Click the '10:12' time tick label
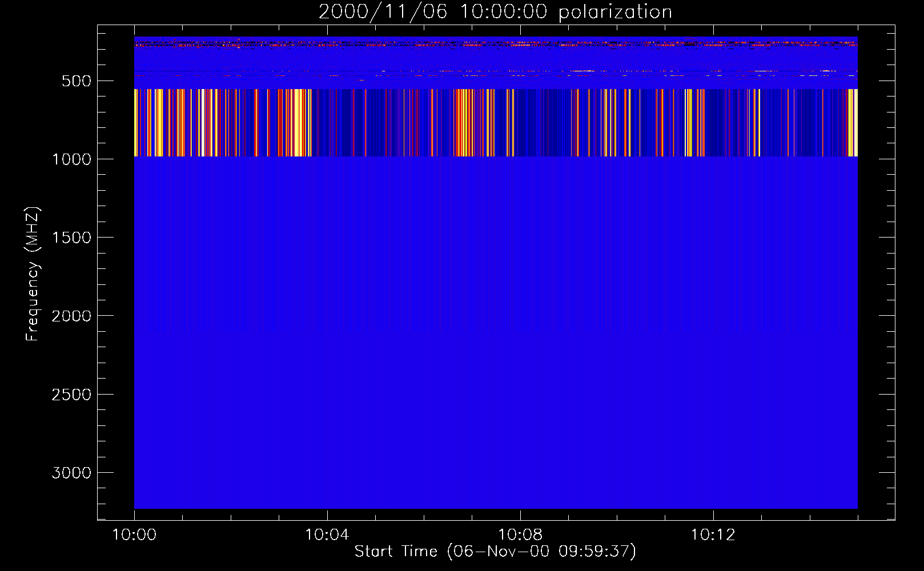 click(713, 535)
